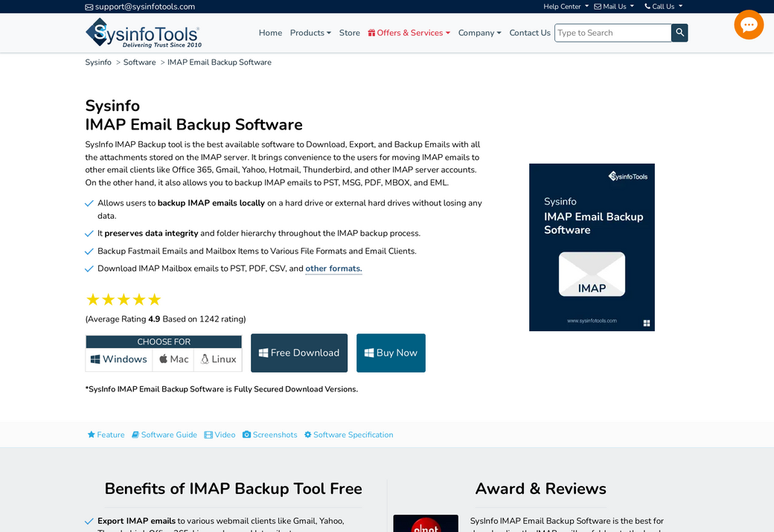Click the fifth rating star
Screen dimensions: 774x532
point(155,299)
